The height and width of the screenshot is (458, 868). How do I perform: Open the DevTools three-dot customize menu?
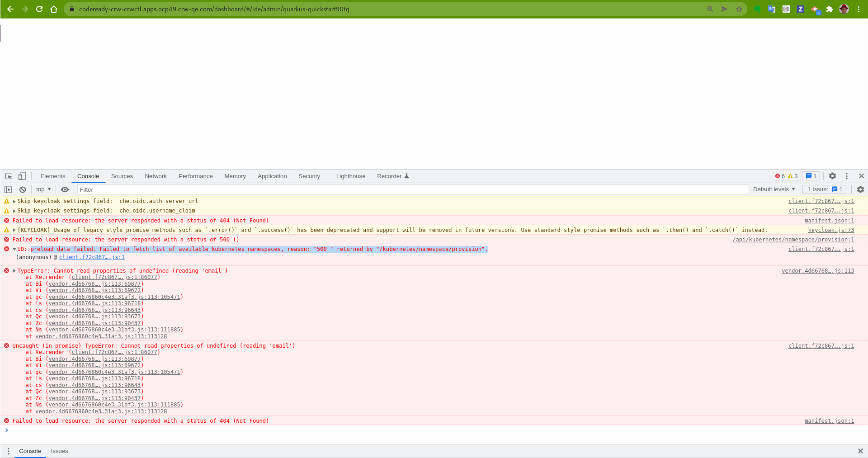point(846,176)
